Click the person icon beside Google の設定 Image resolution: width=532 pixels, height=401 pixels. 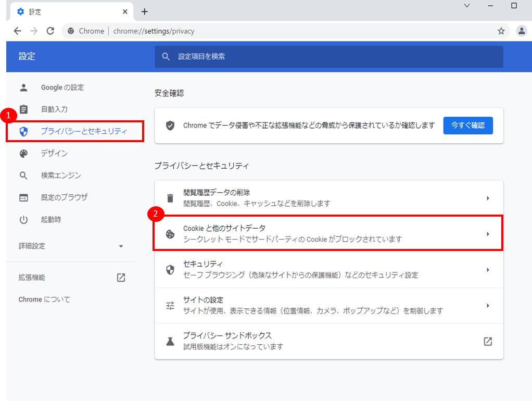[x=23, y=87]
